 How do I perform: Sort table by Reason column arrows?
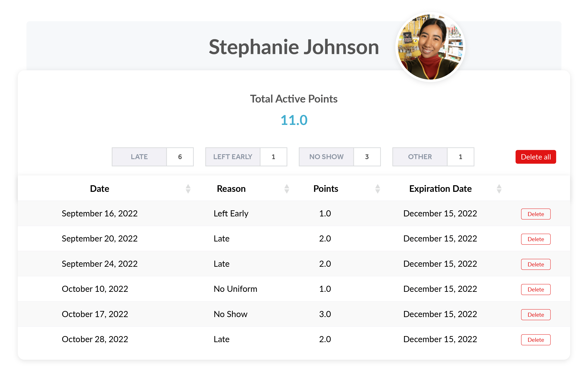coord(287,189)
